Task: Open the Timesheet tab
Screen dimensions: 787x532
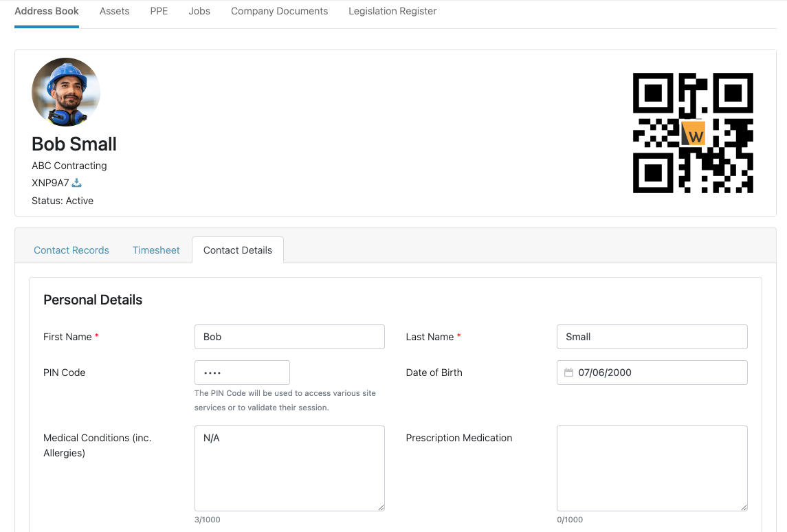Action: 156,250
